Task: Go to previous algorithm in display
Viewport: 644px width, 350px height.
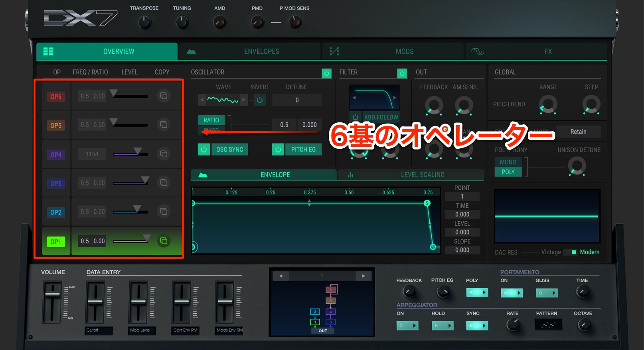Action: (x=281, y=276)
